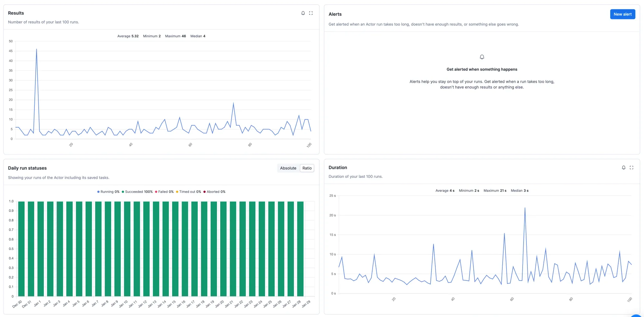
Task: Click the blue legend dot next to Running
Action: (x=98, y=192)
